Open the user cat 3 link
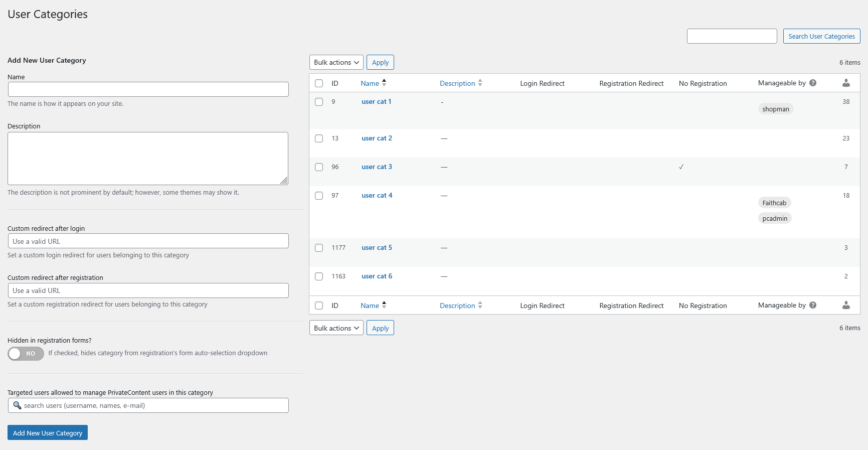This screenshot has width=868, height=450. pyautogui.click(x=377, y=167)
